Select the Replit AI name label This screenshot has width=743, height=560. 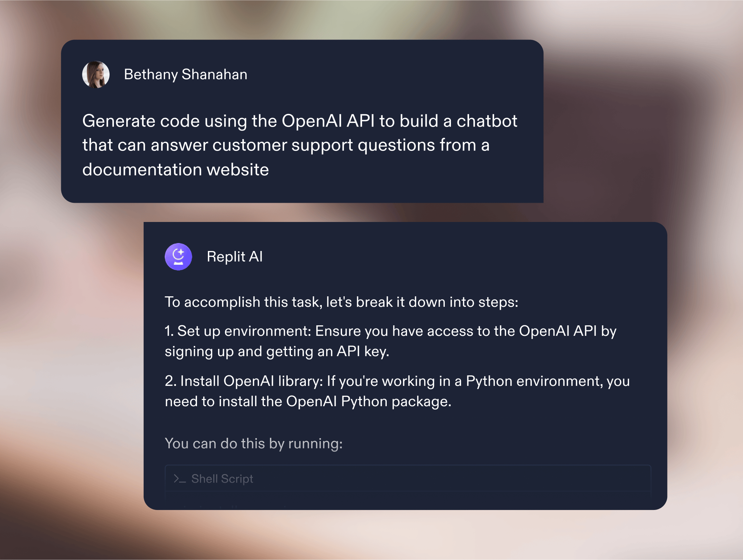coord(234,256)
